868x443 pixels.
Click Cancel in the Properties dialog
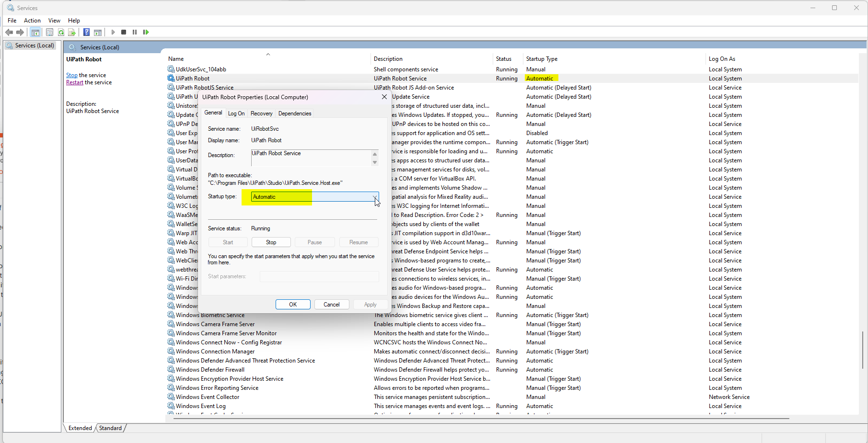tap(332, 305)
